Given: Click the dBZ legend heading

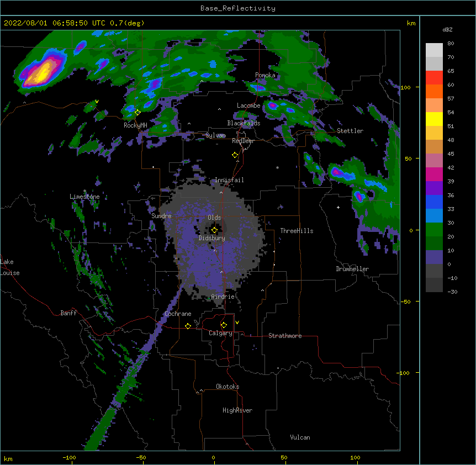Looking at the screenshot, I should [x=447, y=30].
